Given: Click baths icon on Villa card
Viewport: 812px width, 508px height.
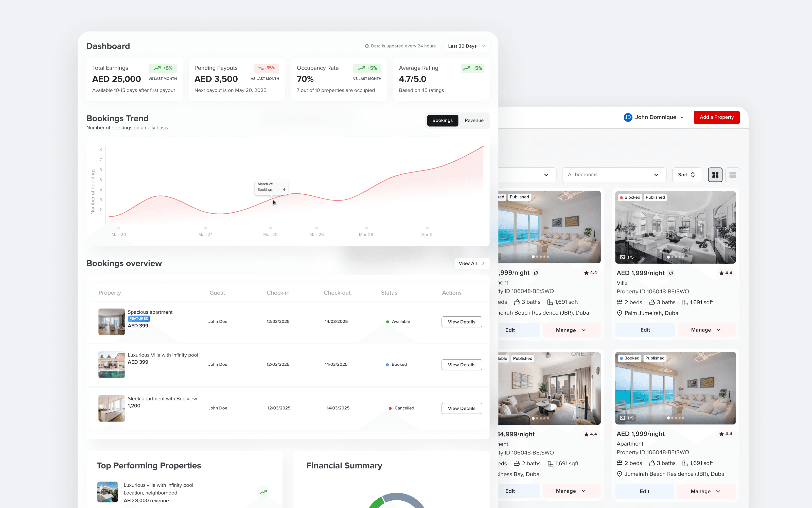Looking at the screenshot, I should [x=652, y=302].
